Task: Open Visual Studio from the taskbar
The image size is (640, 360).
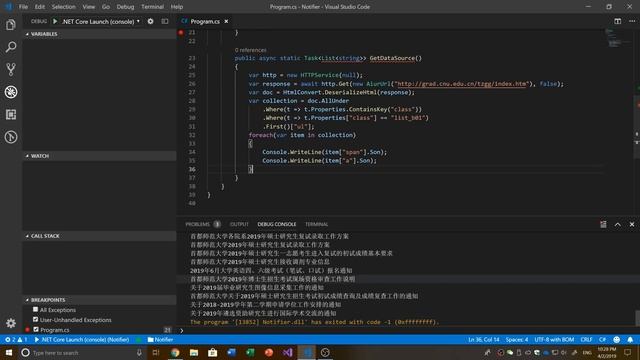Action: [x=287, y=352]
